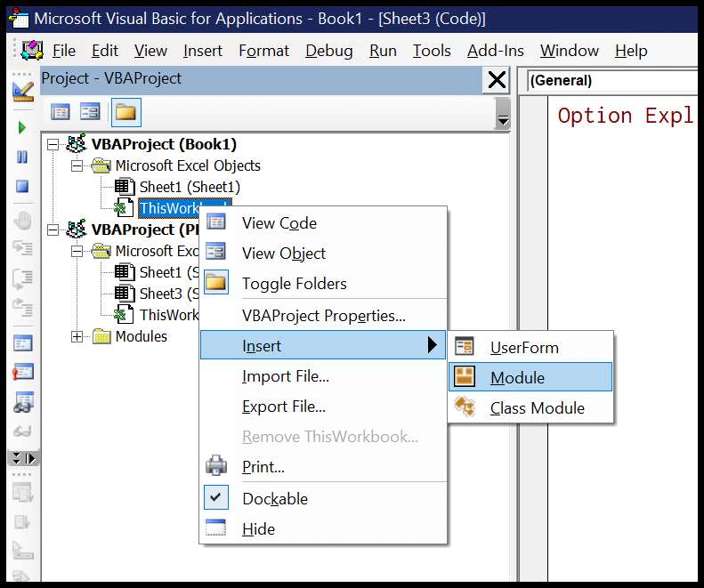704x588 pixels.
Task: Click the VBA application icon in title bar
Action: click(x=19, y=18)
